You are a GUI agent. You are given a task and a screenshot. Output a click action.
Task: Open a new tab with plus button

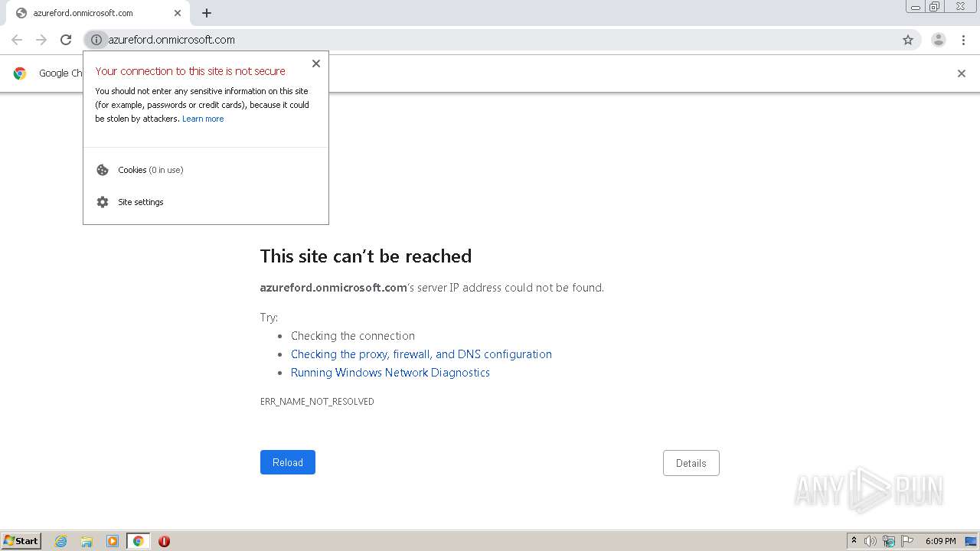[x=207, y=13]
